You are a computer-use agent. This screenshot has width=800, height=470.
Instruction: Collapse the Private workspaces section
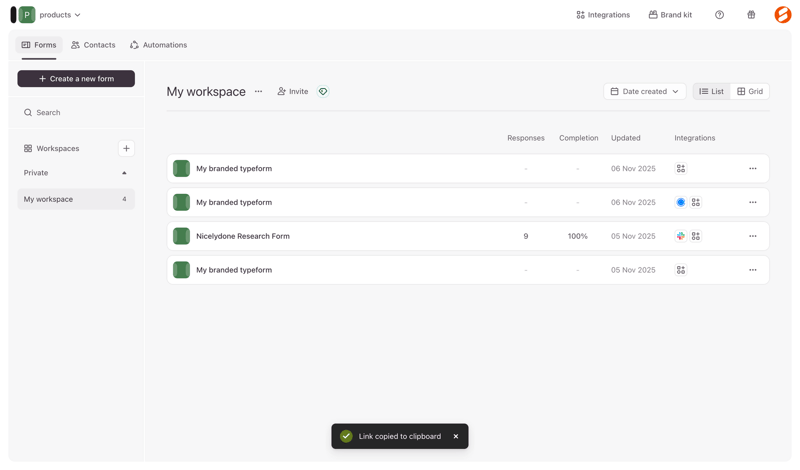[x=124, y=173]
